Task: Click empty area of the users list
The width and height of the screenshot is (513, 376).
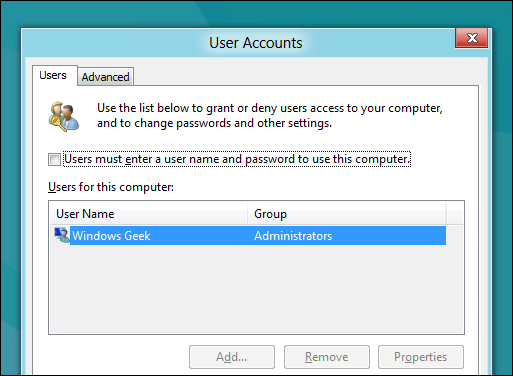Action: tap(256, 289)
